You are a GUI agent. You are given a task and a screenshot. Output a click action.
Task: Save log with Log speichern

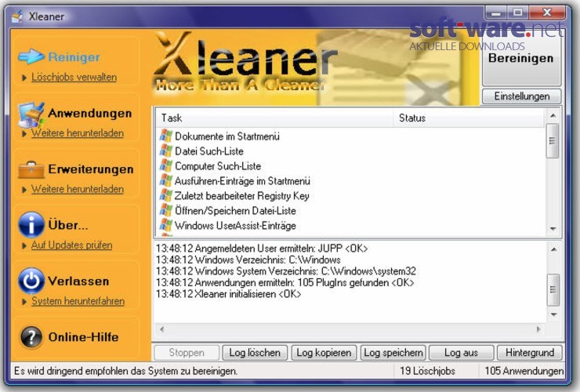(x=393, y=352)
